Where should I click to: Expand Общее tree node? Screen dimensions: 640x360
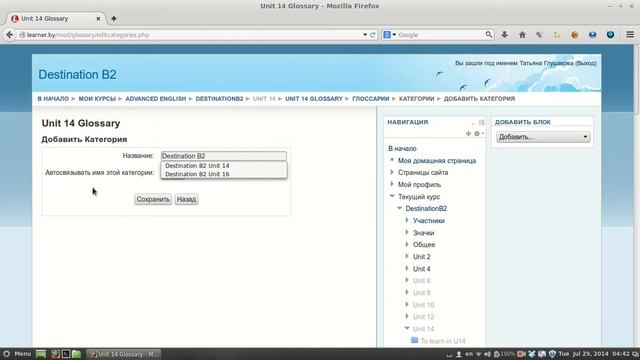pos(407,244)
